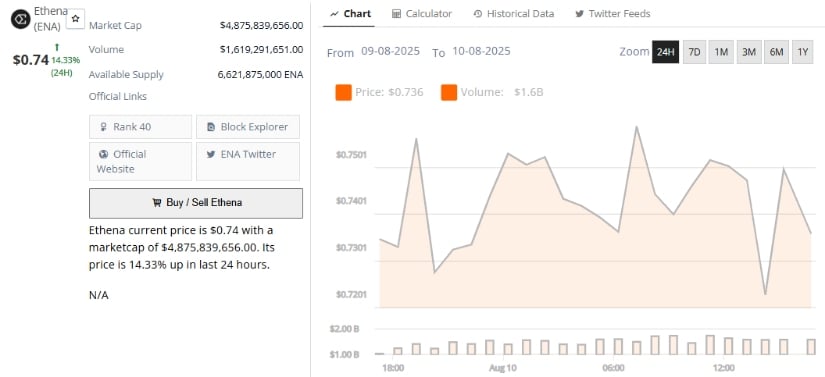Select the 24H zoom range
This screenshot has width=825, height=377.
[x=666, y=52]
